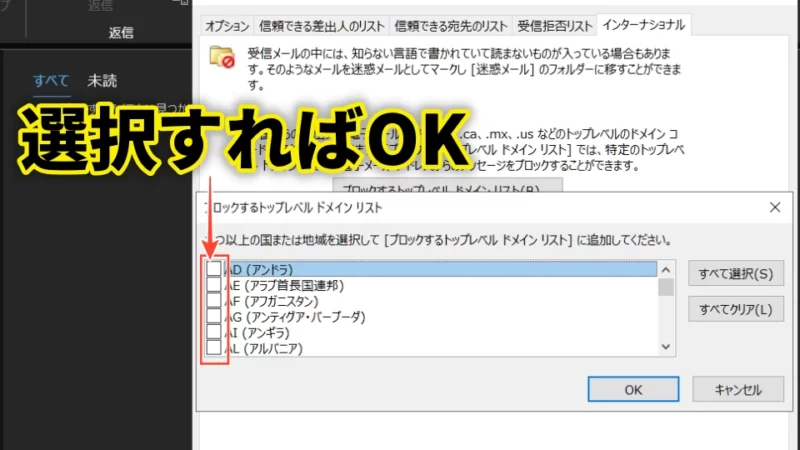Click the country list scroll-up arrow
This screenshot has width=800, height=450.
[x=666, y=270]
